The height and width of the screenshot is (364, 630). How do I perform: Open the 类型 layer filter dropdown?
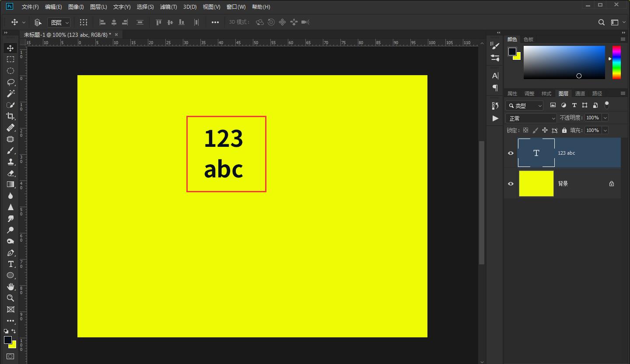[x=524, y=106]
